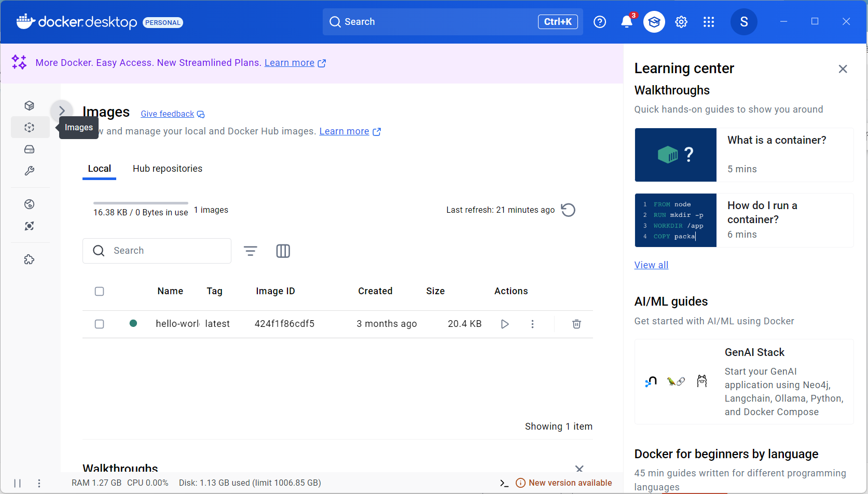The height and width of the screenshot is (494, 868).
Task: Click Disk 1.13 GB used status
Action: (x=250, y=484)
